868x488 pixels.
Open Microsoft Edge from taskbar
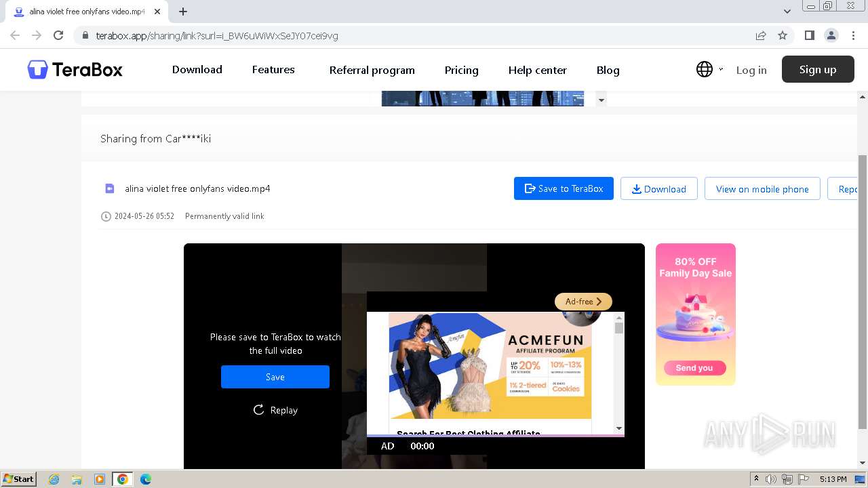(x=145, y=479)
